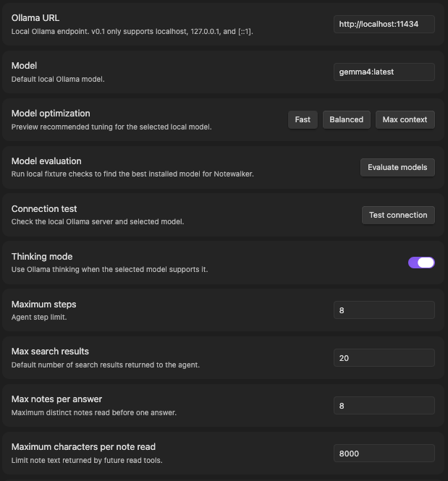Focus the Maximum steps field

point(384,310)
